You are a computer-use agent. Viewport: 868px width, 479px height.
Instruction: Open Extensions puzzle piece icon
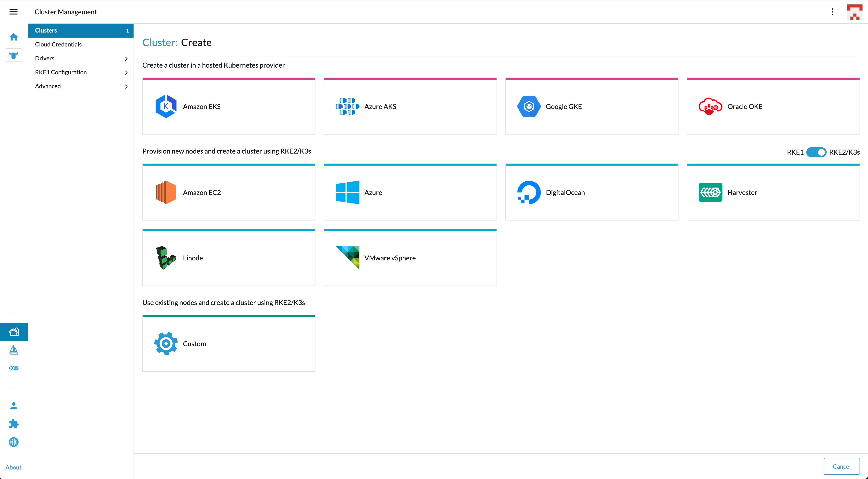click(x=14, y=424)
